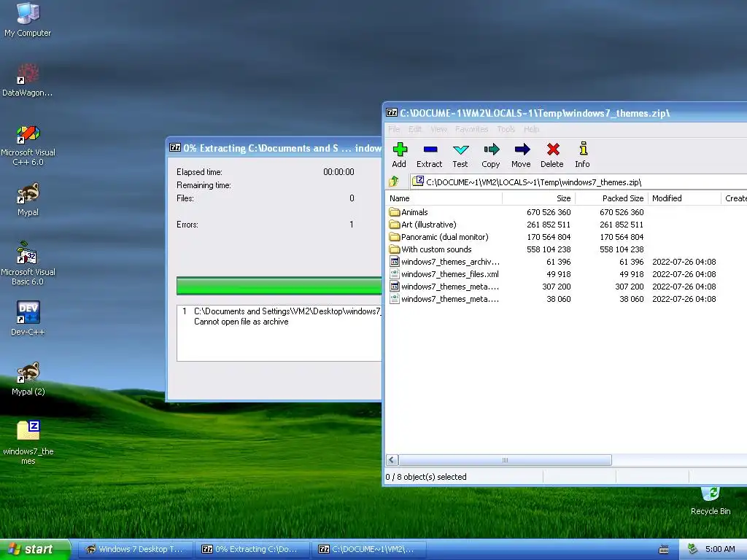
Task: Click the 670 526 360 Animals size cell
Action: [549, 212]
